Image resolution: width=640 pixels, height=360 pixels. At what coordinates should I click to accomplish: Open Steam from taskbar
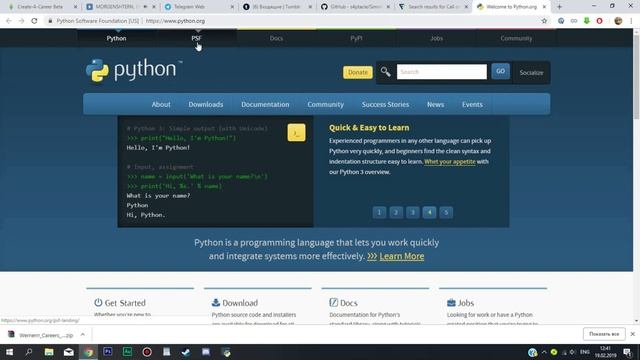(186, 352)
